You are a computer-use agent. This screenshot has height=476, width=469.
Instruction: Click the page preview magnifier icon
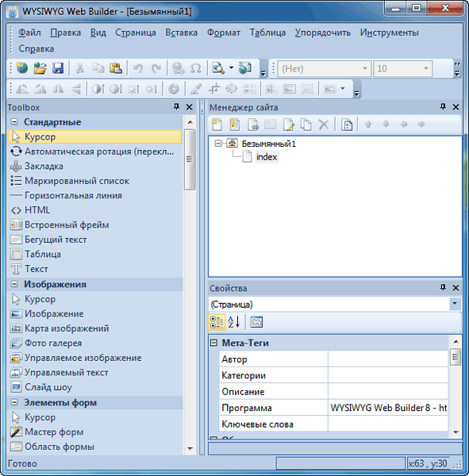[x=218, y=68]
